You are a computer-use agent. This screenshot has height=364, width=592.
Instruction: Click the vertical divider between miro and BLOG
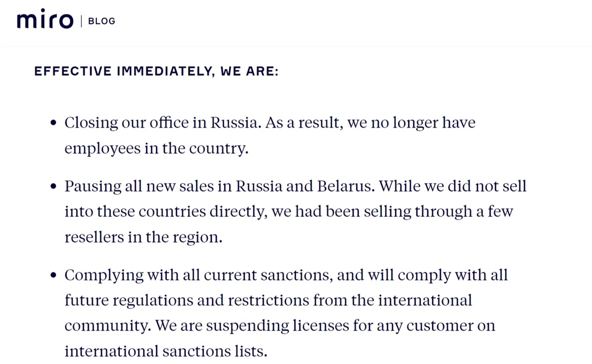(81, 21)
